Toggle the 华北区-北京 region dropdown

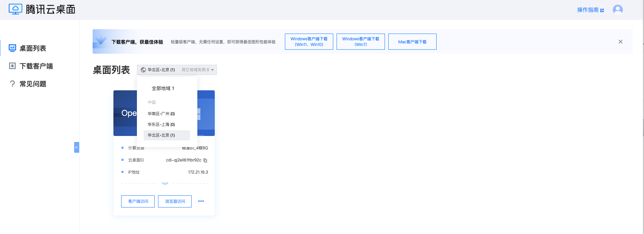177,70
